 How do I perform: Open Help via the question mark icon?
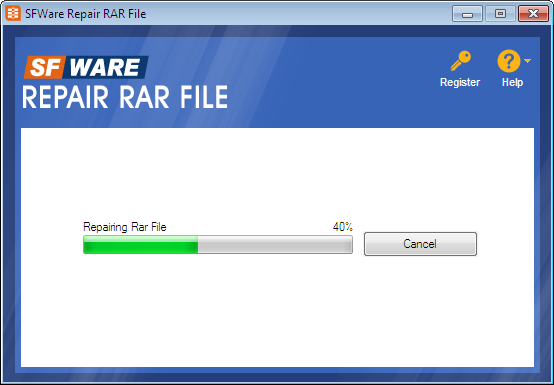(509, 61)
